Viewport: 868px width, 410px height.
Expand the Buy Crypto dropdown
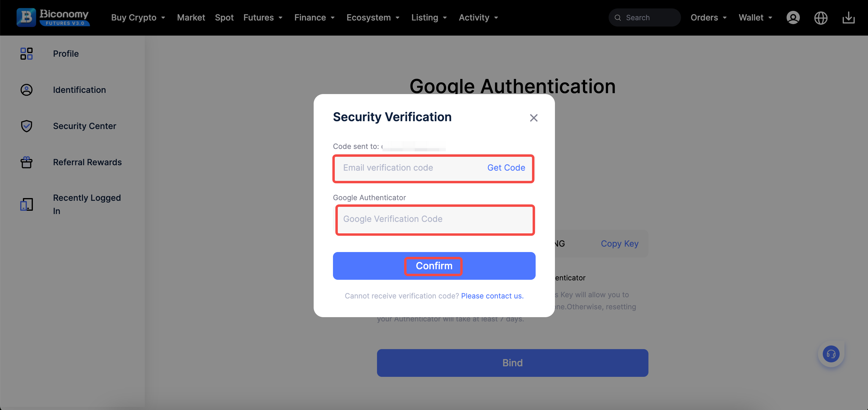(138, 17)
